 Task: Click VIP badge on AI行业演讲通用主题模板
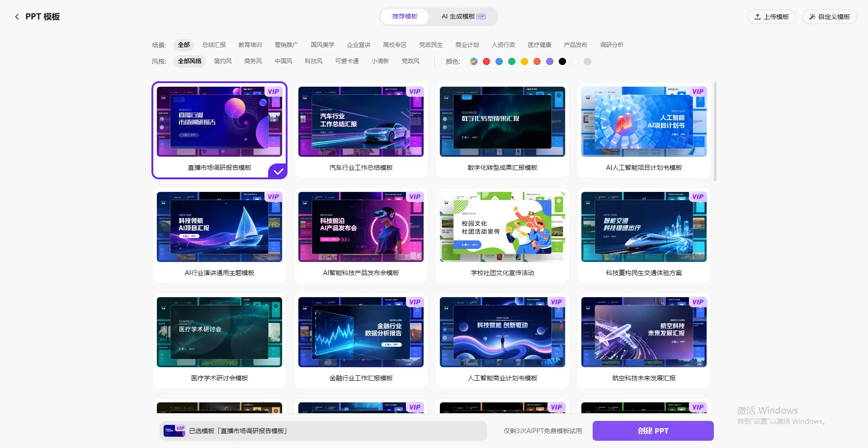click(x=273, y=197)
